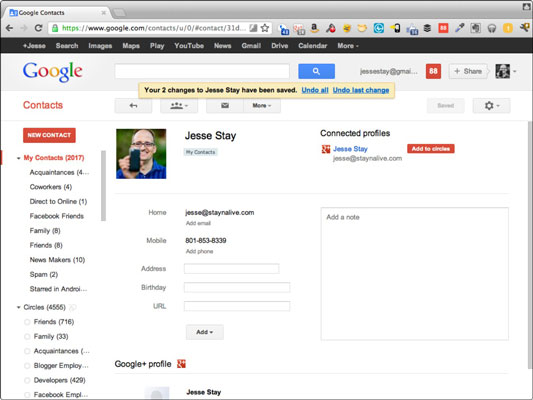This screenshot has width=533, height=400.
Task: Open the settings gear menu
Action: (x=491, y=106)
